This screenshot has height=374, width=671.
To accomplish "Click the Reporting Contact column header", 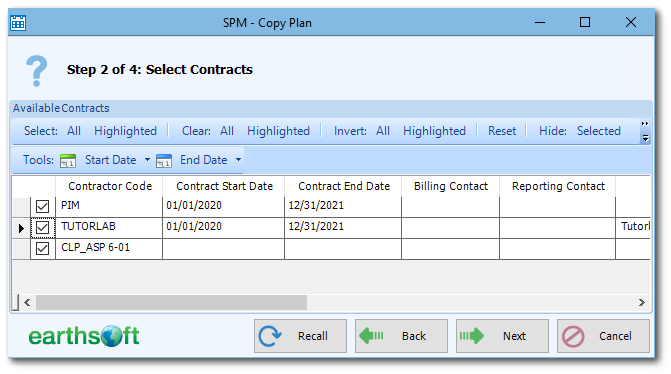I will [558, 186].
